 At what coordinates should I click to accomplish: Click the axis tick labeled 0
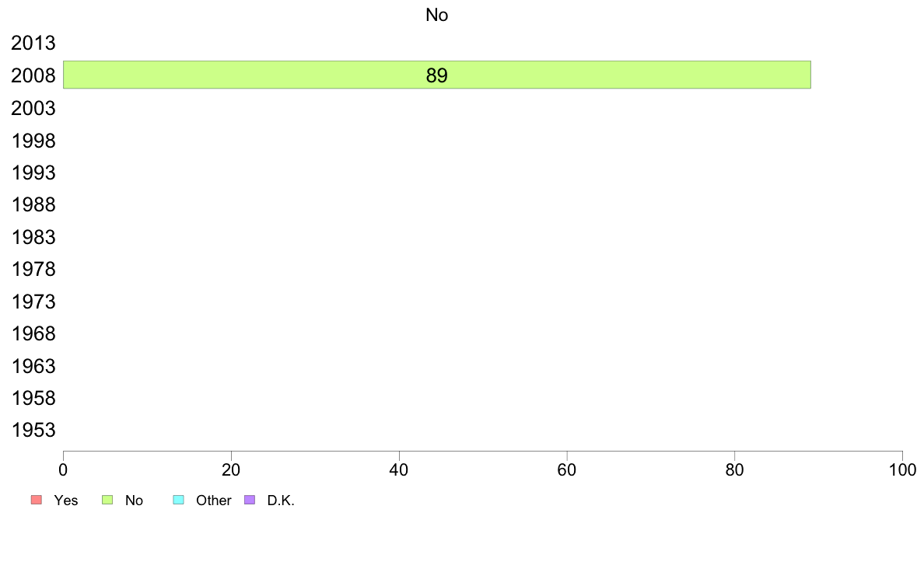pyautogui.click(x=63, y=469)
